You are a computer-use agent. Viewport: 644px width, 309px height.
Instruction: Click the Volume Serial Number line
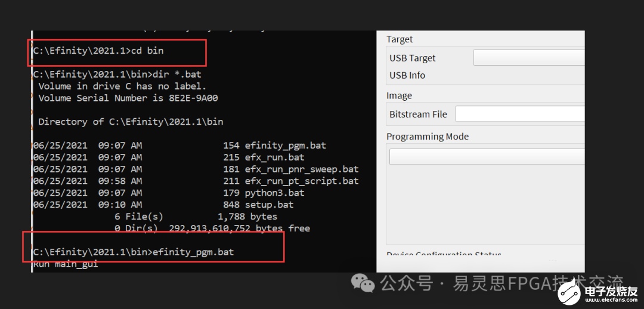(x=128, y=98)
